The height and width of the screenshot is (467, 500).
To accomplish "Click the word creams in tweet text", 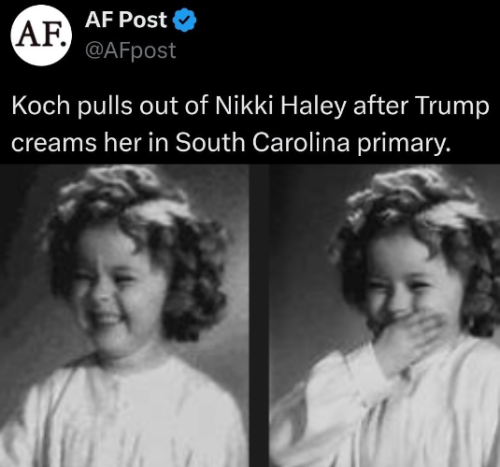I will [54, 143].
